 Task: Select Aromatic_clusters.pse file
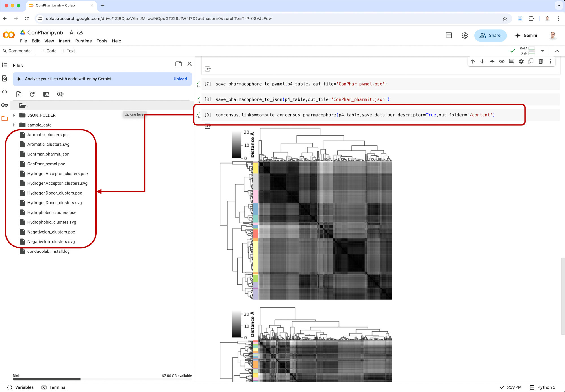click(x=48, y=135)
